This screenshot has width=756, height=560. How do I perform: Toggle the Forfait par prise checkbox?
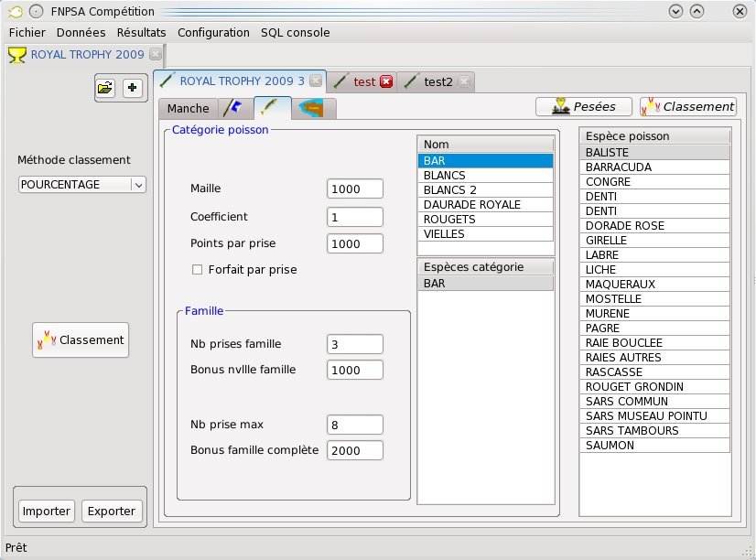197,270
